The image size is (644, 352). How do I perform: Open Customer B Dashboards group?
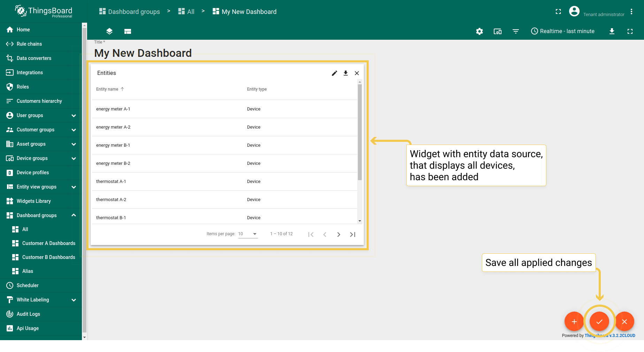41,257
